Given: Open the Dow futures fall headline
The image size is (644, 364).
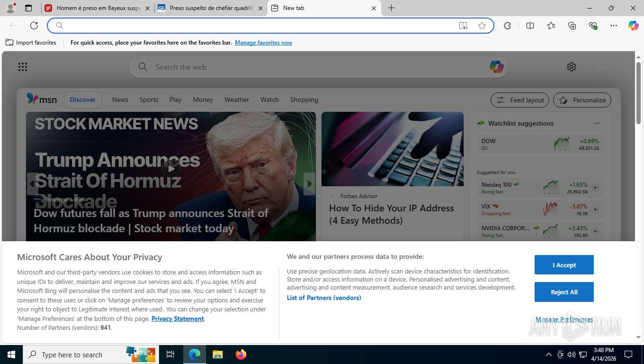Looking at the screenshot, I should [151, 221].
